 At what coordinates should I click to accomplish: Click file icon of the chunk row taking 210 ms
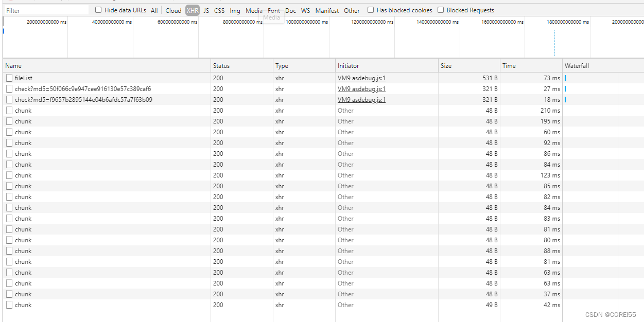click(x=9, y=111)
